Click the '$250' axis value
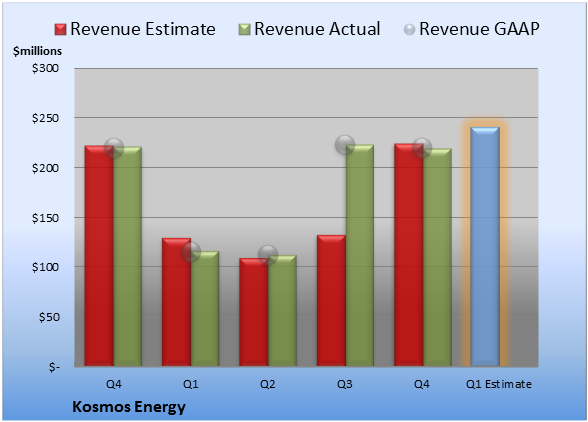This screenshot has width=588, height=422. click(x=45, y=118)
